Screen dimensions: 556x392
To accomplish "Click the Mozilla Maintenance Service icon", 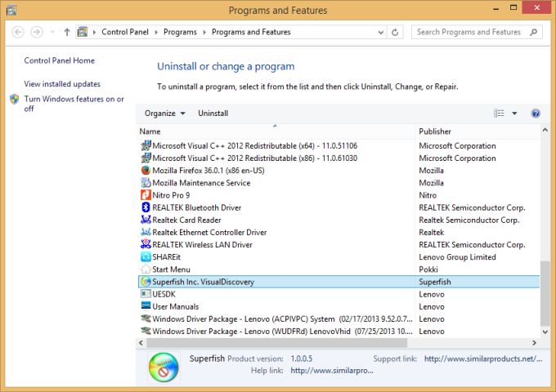I will pyautogui.click(x=146, y=183).
